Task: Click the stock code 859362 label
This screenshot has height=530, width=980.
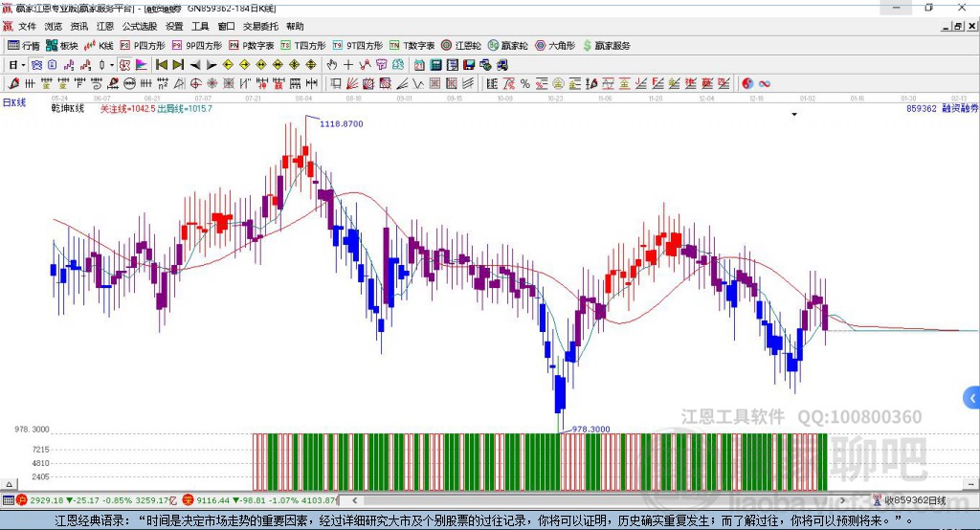Action: [x=922, y=108]
